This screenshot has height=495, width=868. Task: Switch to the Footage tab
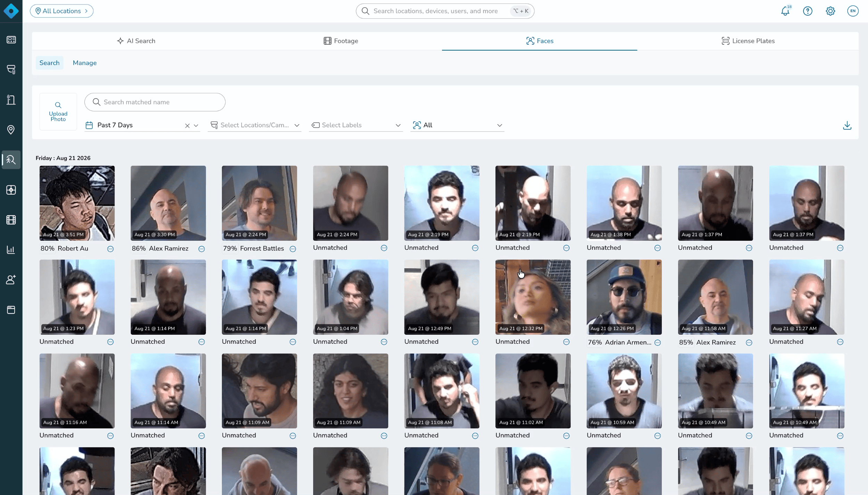[x=341, y=41]
